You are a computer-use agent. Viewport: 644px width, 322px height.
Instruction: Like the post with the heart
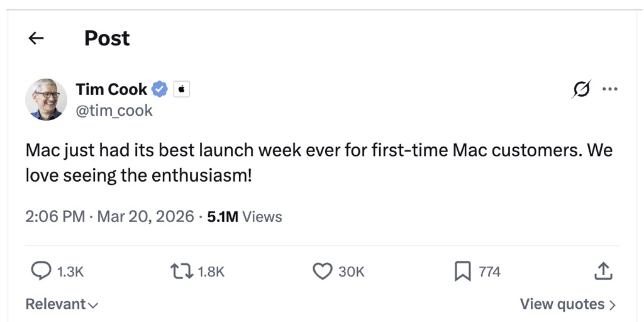coord(322,271)
